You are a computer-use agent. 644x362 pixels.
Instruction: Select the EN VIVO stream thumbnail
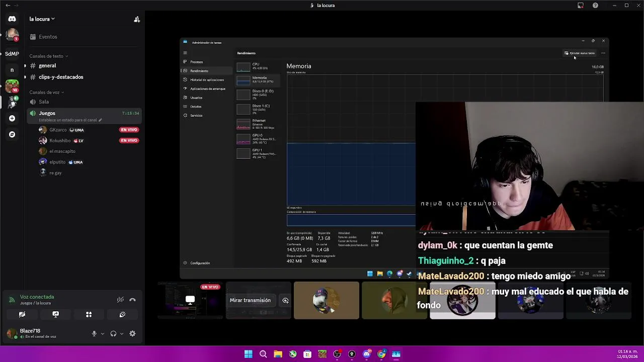[x=190, y=301]
